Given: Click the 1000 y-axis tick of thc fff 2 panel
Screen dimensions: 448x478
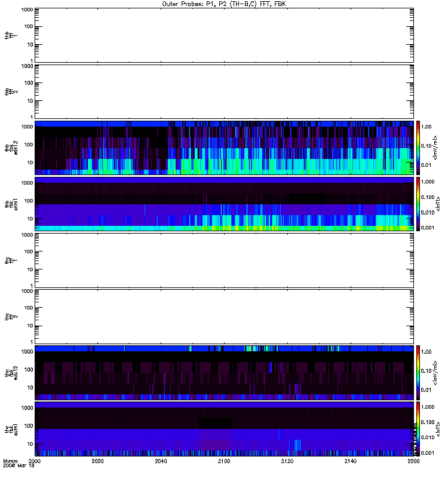Looking at the screenshot, I should point(27,291).
